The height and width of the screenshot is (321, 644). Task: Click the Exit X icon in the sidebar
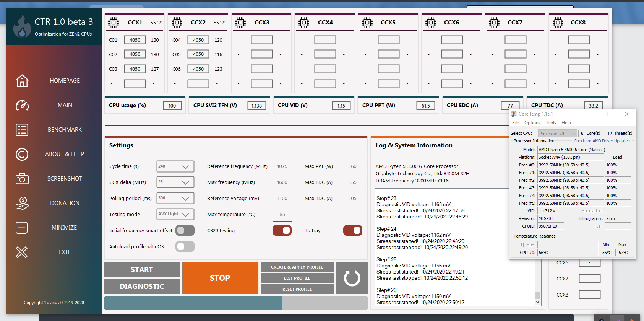[x=21, y=252]
